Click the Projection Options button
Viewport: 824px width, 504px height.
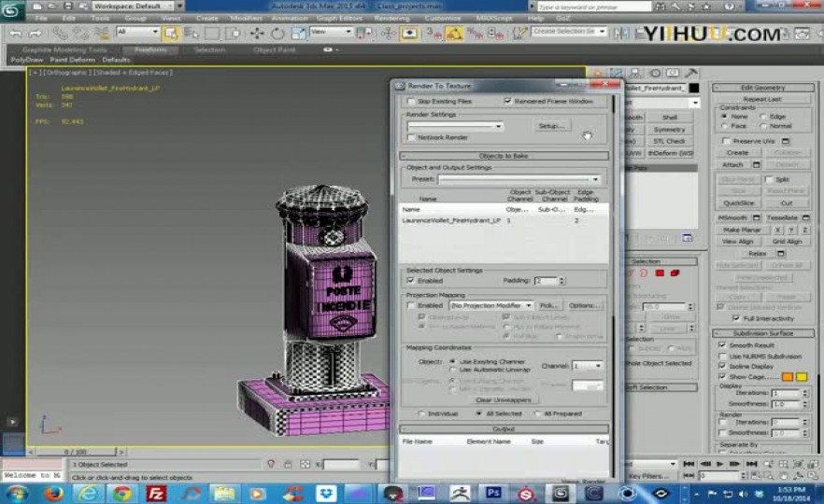(x=584, y=305)
